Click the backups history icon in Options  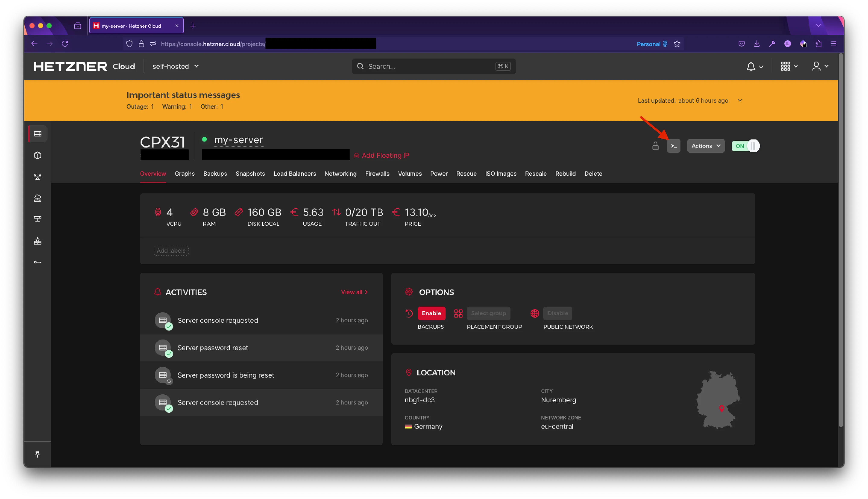[x=409, y=313]
